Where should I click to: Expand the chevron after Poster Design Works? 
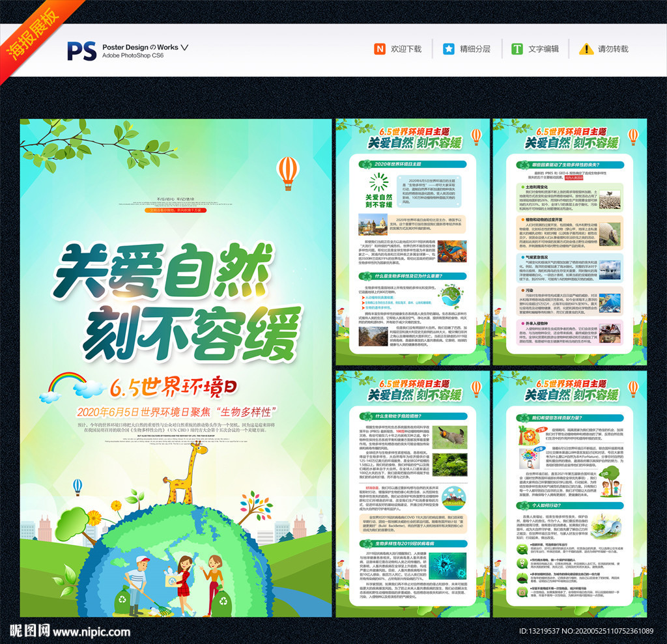pos(185,47)
